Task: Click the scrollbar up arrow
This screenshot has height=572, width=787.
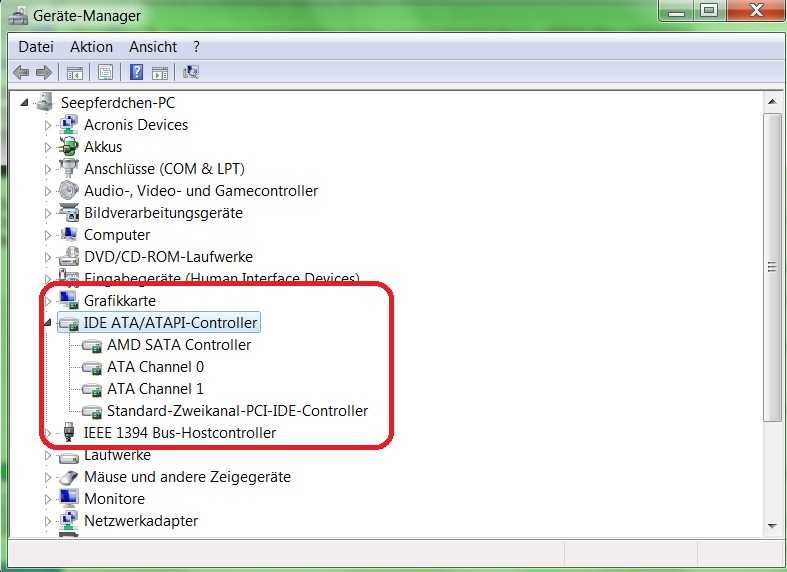Action: [772, 102]
